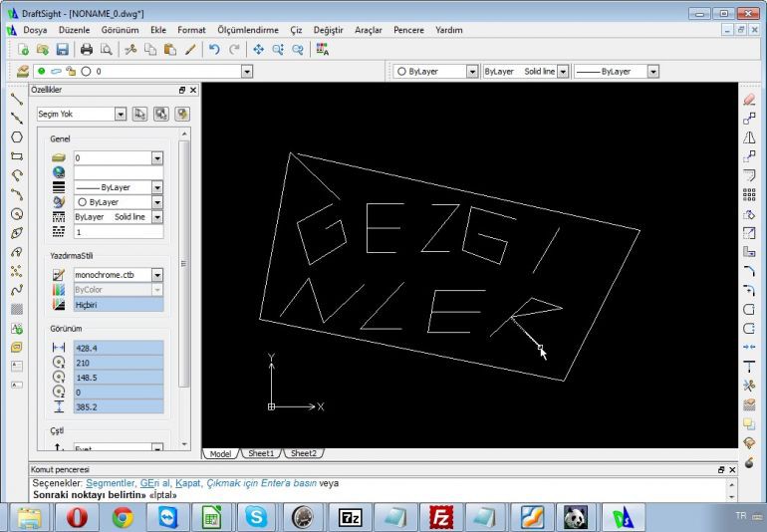Select the Polygon draw tool
This screenshot has height=532, width=767.
17,137
